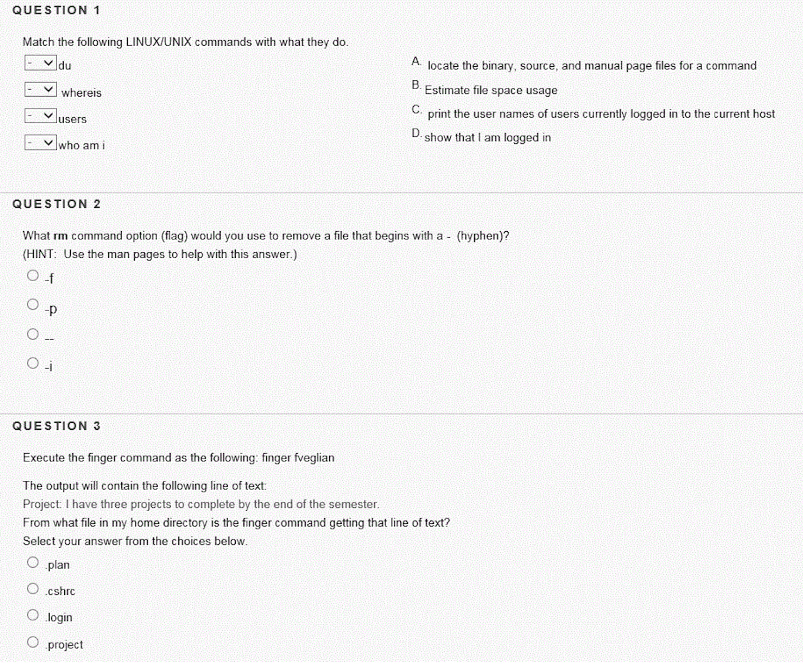
Task: Click the QUESTION 2 heading
Action: [x=56, y=204]
